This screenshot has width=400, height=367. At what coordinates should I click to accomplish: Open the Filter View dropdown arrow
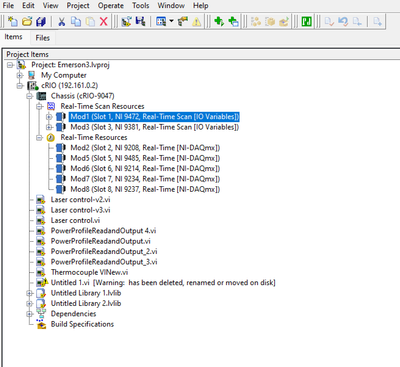pos(171,22)
